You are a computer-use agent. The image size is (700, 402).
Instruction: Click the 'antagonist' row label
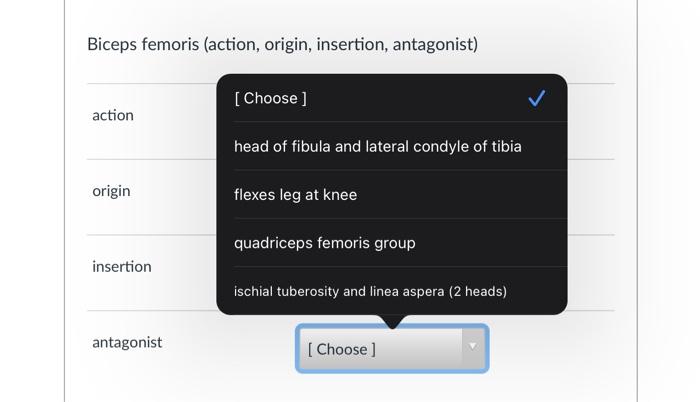[x=127, y=342]
